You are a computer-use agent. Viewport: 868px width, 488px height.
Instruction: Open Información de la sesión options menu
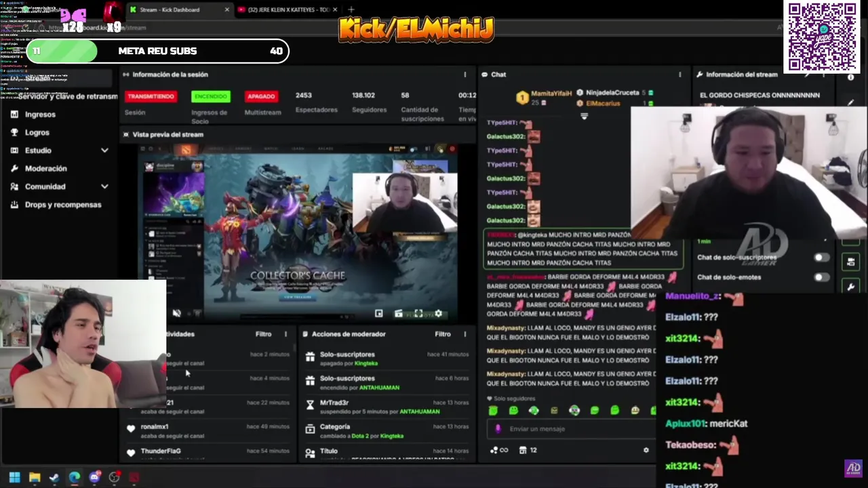[465, 75]
